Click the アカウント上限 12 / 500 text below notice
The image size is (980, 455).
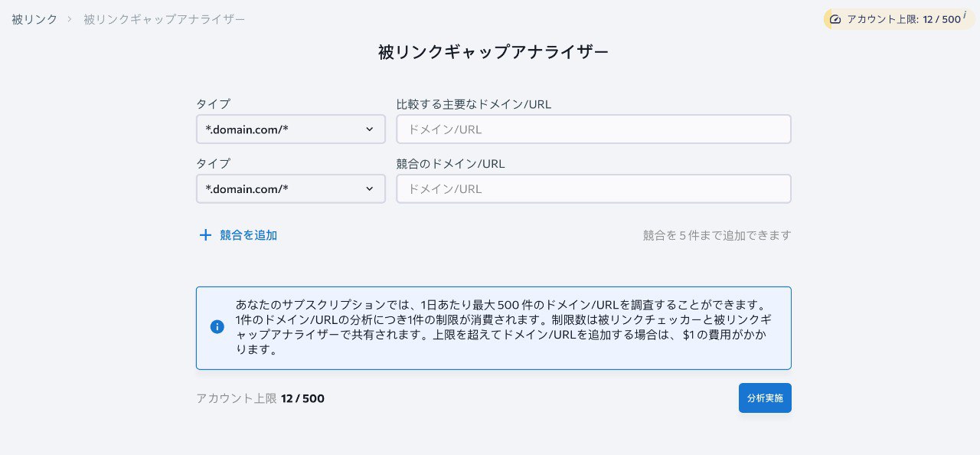pos(260,398)
